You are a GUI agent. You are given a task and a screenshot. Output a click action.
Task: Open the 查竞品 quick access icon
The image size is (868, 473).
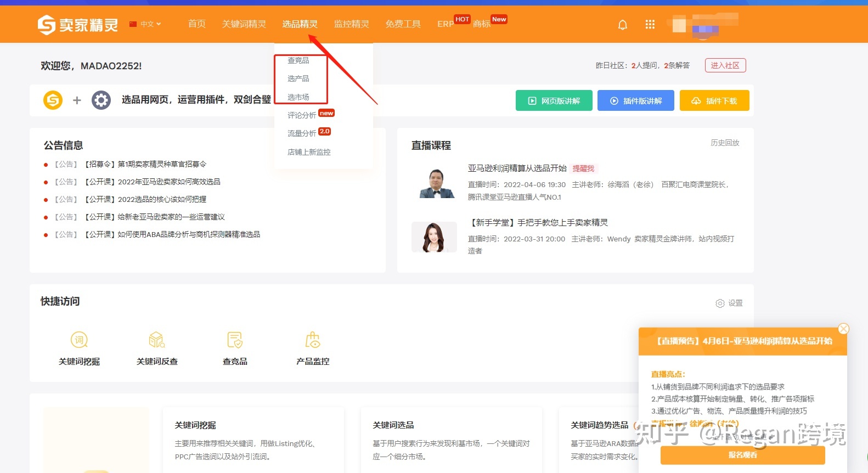click(x=235, y=340)
